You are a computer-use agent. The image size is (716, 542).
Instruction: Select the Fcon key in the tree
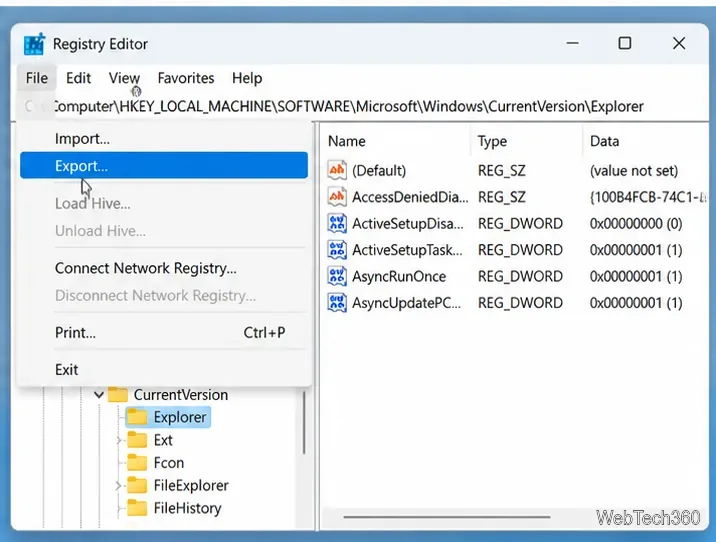(169, 463)
